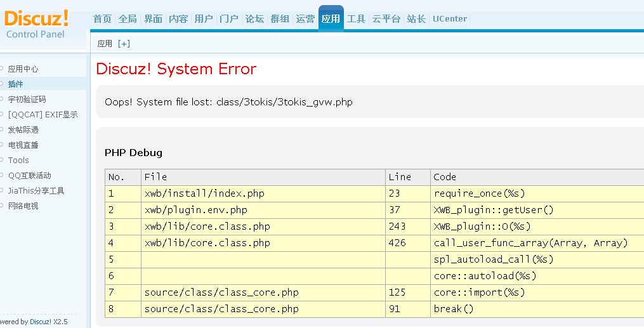
Task: Open 电视直播 in the sidebar
Action: pyautogui.click(x=23, y=145)
